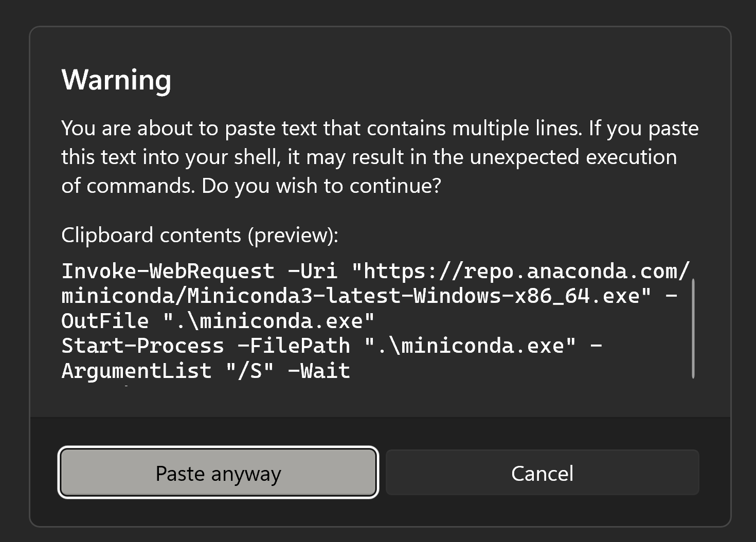Click "Do you wish to continue?" text
Viewport: 756px width, 542px height.
(321, 186)
